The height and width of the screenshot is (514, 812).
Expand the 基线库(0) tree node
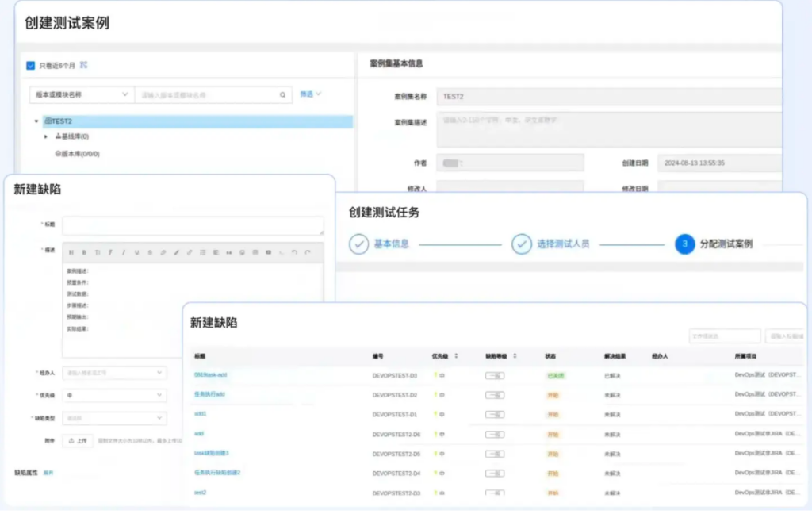tap(46, 136)
